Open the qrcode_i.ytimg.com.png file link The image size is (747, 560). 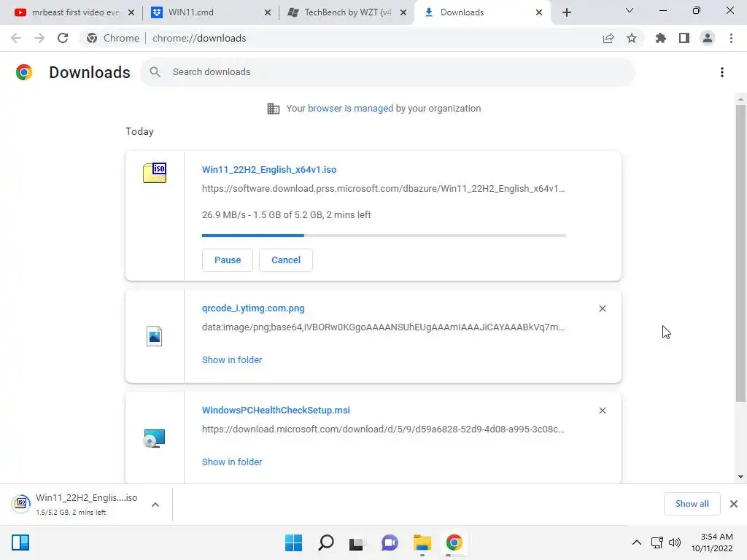[x=253, y=308]
